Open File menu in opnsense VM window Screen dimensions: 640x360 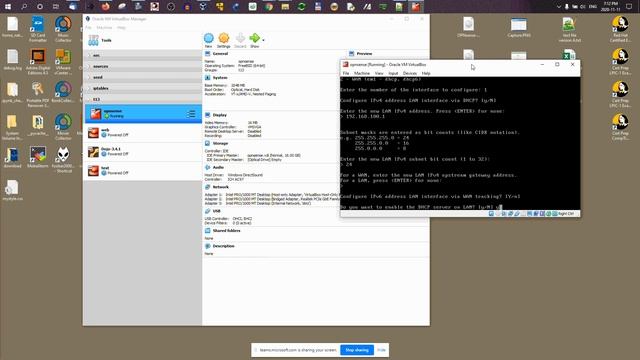(346, 73)
